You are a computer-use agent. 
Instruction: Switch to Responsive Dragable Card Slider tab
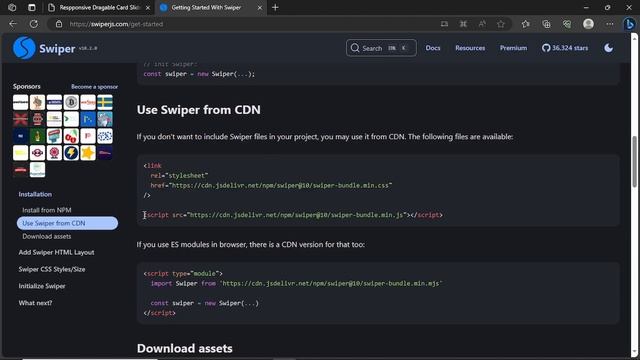tap(98, 8)
